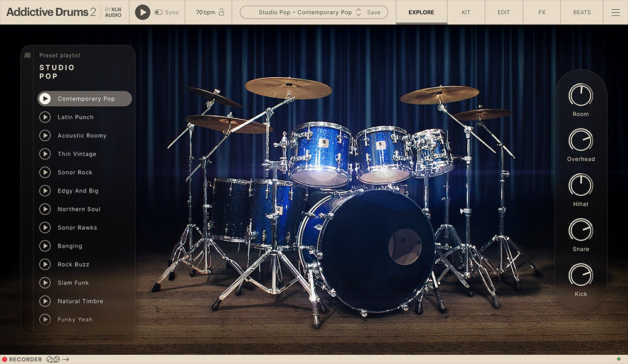The height and width of the screenshot is (364, 628).
Task: Click the tempo lock icon
Action: point(221,13)
